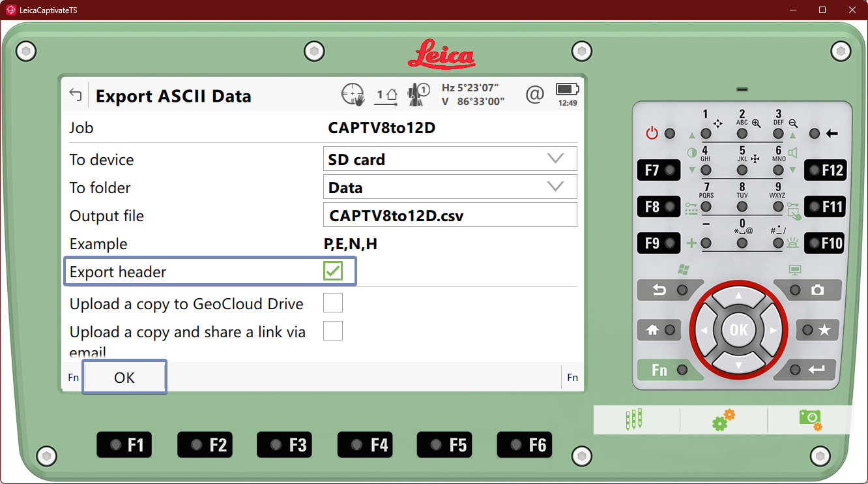This screenshot has width=868, height=484.
Task: Click the Hz 5°23'07" angle reading
Action: click(470, 88)
